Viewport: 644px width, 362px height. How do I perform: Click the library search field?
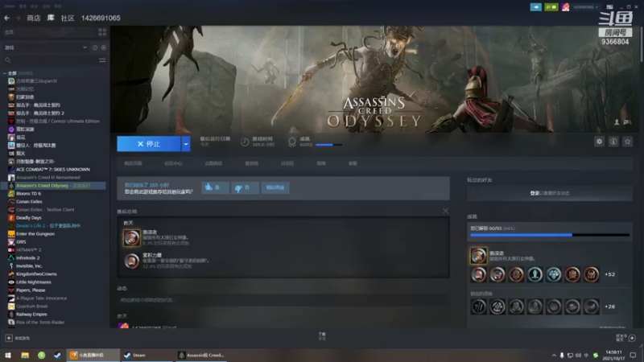coord(49,60)
